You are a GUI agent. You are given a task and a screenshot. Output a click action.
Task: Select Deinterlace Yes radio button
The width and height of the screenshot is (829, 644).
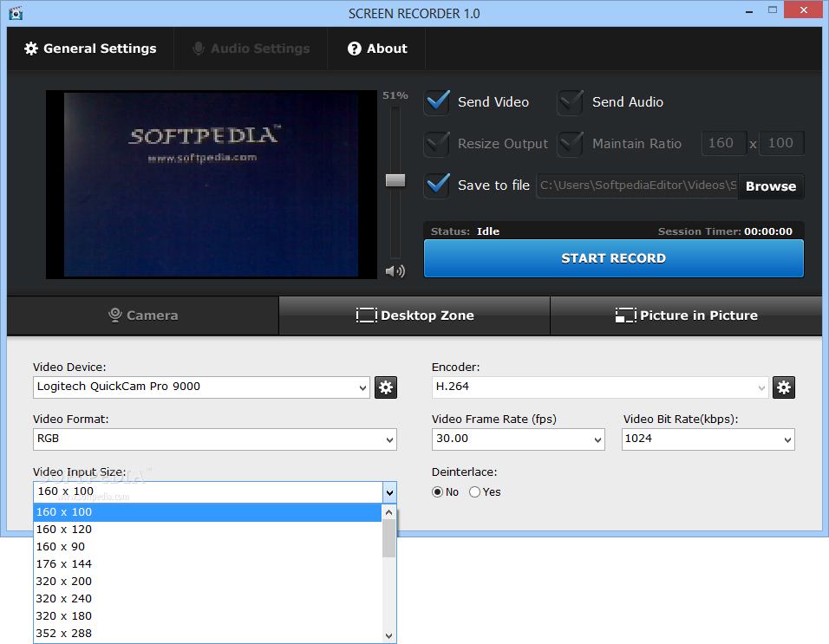pyautogui.click(x=475, y=491)
